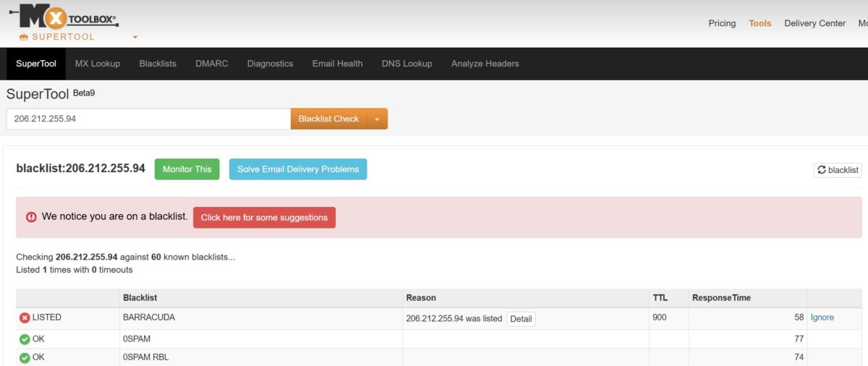Open the Analyze Headers tab
This screenshot has width=868, height=366.
[x=485, y=64]
